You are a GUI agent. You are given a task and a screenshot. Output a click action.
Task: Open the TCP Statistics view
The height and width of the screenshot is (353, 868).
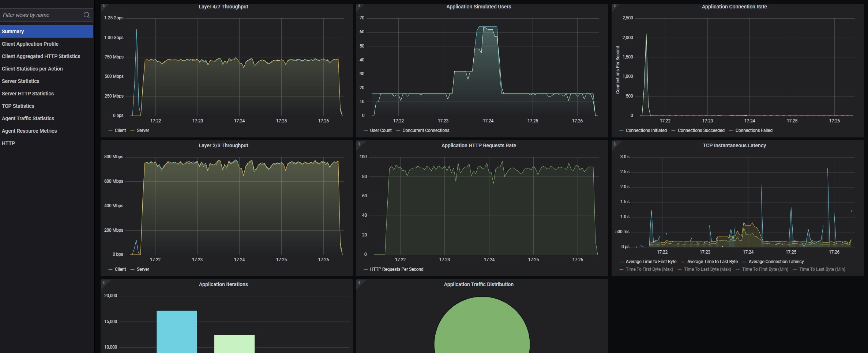point(18,106)
